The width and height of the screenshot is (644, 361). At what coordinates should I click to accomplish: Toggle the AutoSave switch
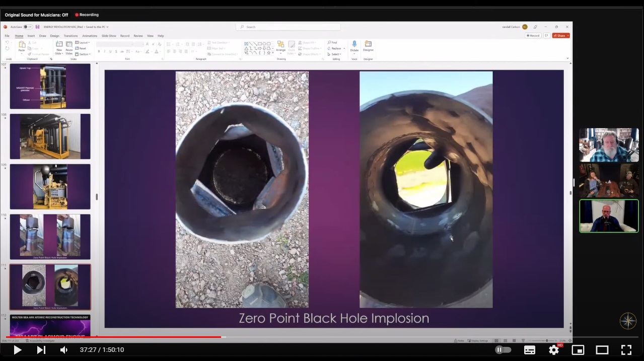coord(28,27)
